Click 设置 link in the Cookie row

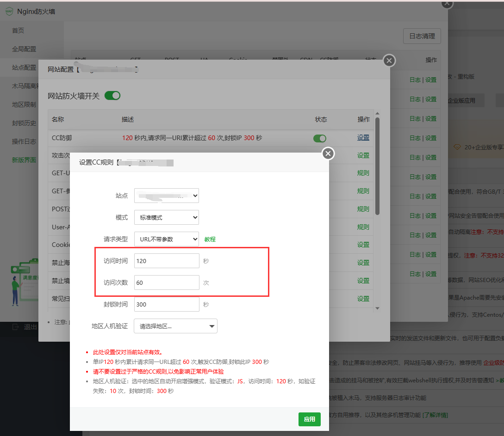(363, 245)
